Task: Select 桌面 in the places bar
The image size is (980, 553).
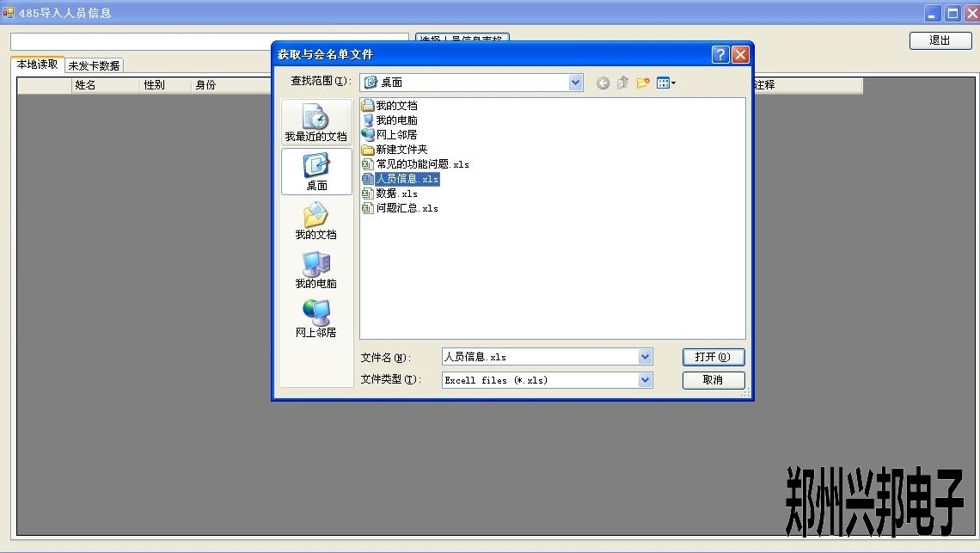Action: click(316, 172)
